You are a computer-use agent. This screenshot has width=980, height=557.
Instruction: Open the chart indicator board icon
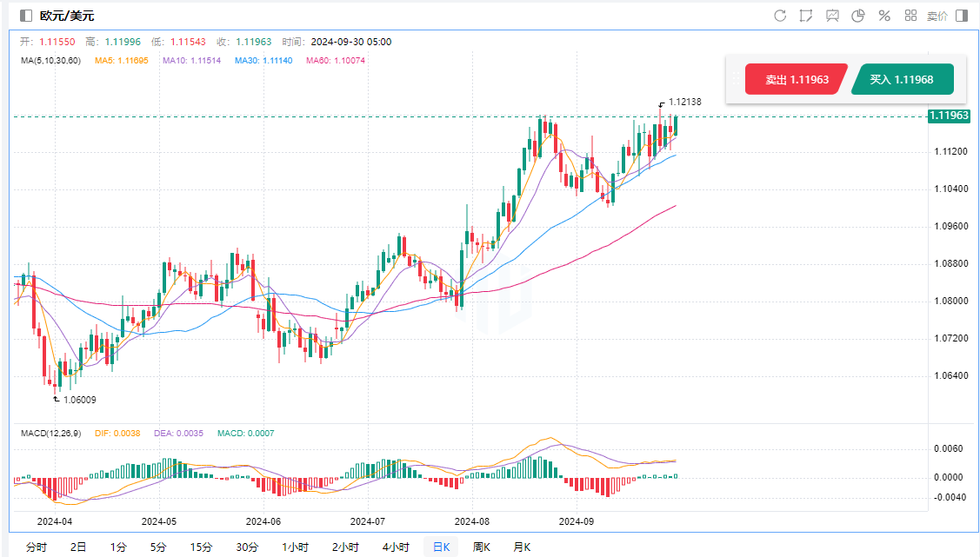[832, 16]
